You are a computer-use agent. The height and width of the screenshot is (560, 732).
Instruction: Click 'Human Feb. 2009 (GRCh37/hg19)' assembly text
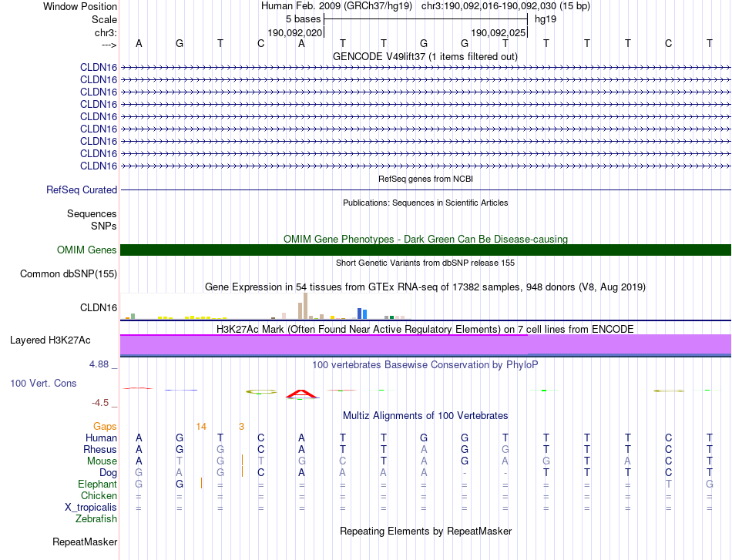click(337, 6)
